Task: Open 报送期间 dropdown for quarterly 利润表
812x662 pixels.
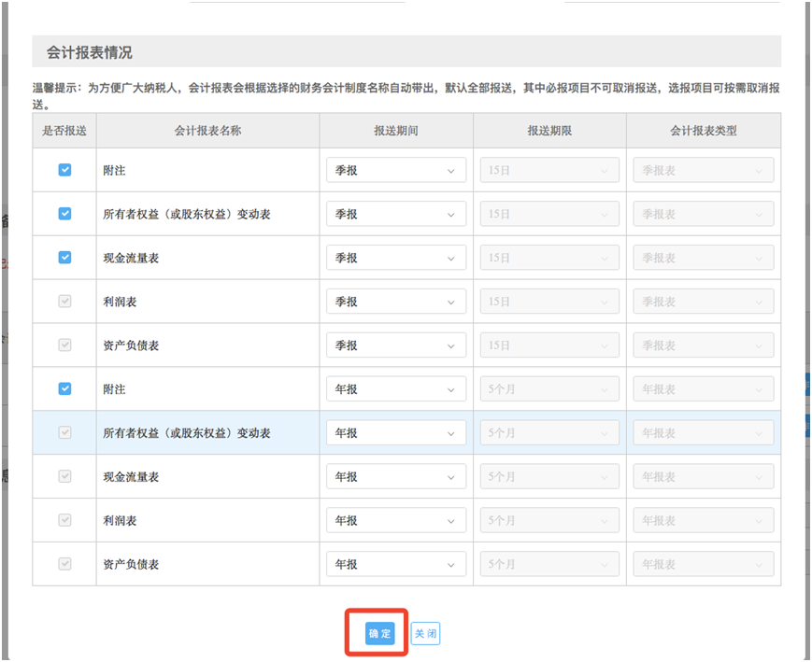Action: click(x=395, y=302)
